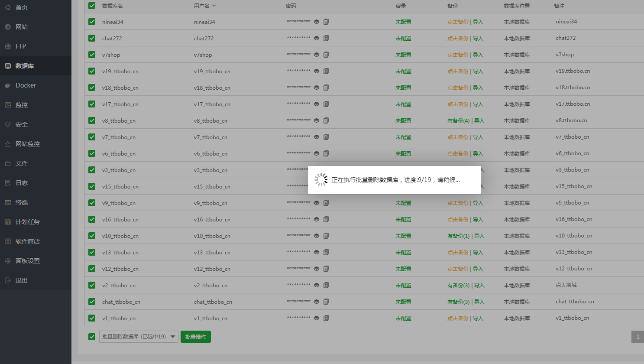The image size is (644, 364).
Task: Reveal v8_ttbobo_cn password
Action: coord(317,120)
